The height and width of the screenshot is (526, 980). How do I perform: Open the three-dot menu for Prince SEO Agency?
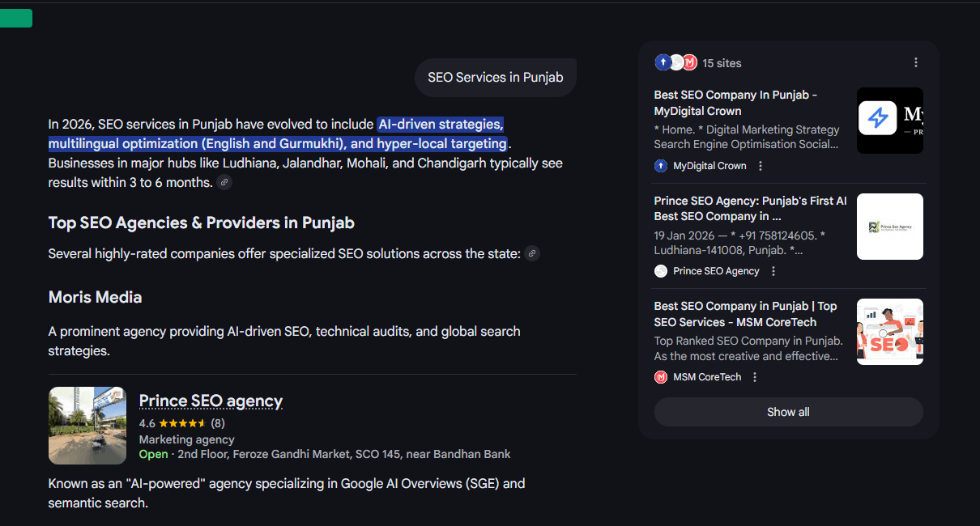click(773, 271)
